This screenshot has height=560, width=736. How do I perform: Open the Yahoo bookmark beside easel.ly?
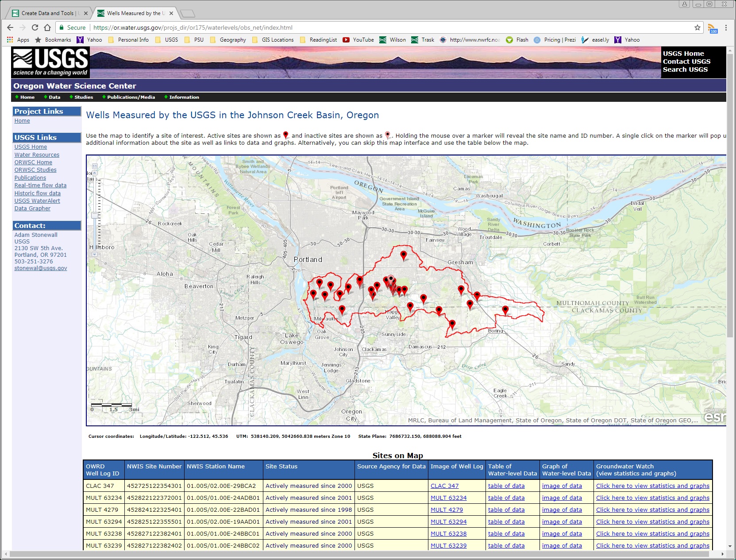click(627, 40)
